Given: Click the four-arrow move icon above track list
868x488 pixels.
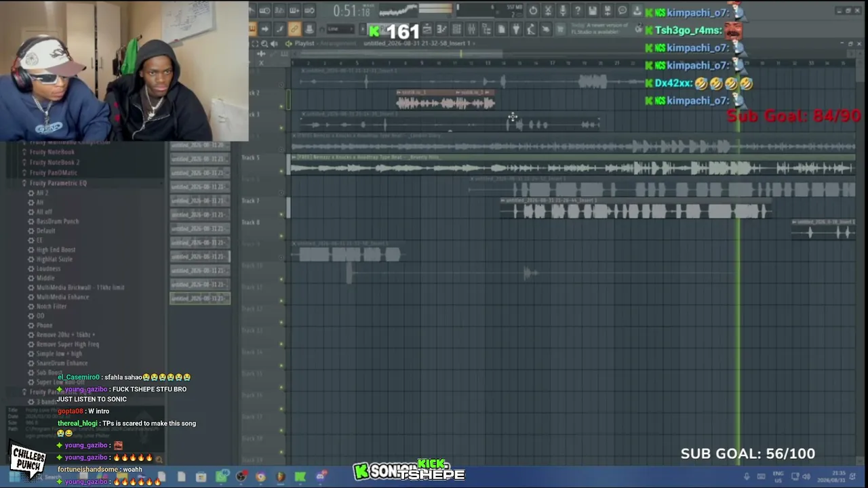Looking at the screenshot, I should click(x=261, y=54).
